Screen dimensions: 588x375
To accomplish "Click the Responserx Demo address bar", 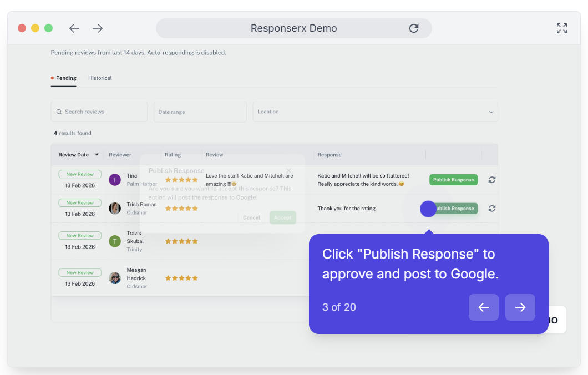I will [293, 28].
